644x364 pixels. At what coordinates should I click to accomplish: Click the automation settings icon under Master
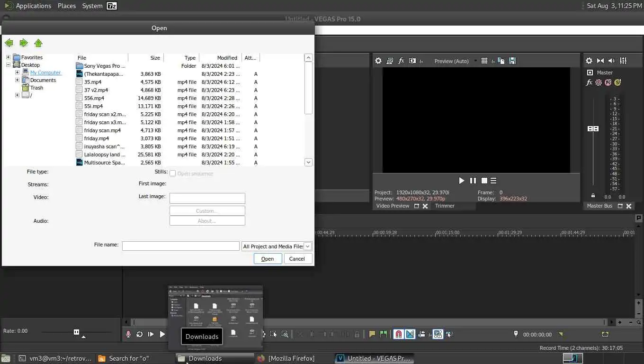tap(599, 82)
